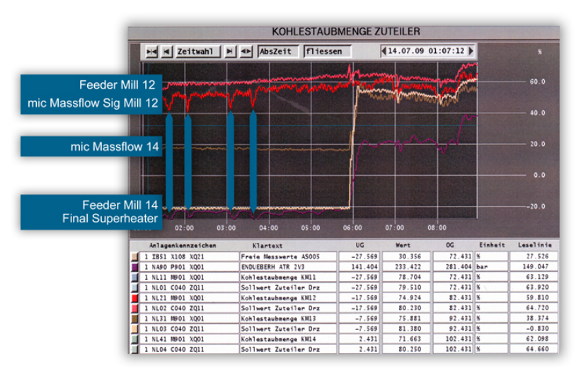
Task: Click the Leselinie column header
Action: tap(534, 245)
